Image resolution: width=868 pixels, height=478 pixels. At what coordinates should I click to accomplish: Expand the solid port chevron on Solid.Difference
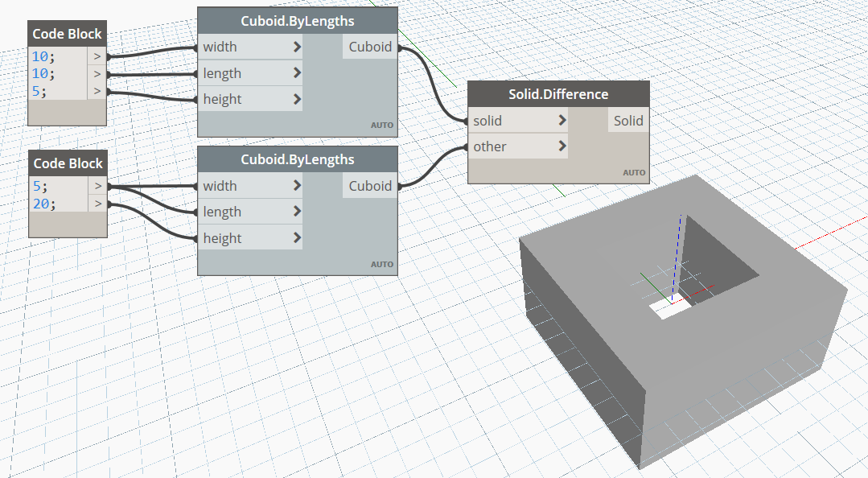[562, 120]
